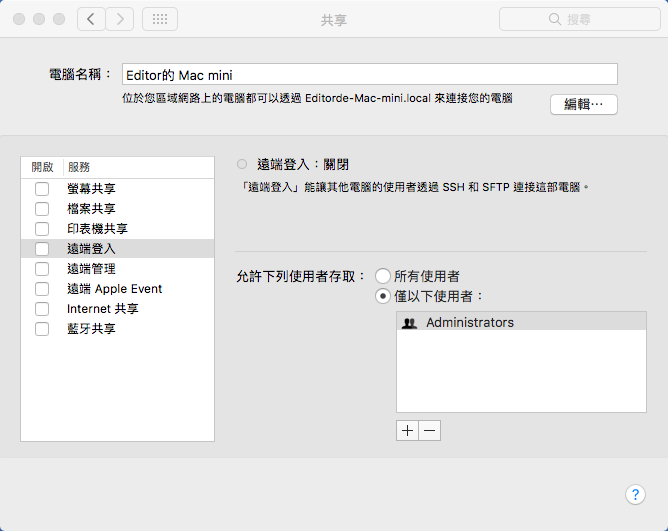This screenshot has height=531, width=668.
Task: Click the magnifier icon in the search field
Action: 554,19
